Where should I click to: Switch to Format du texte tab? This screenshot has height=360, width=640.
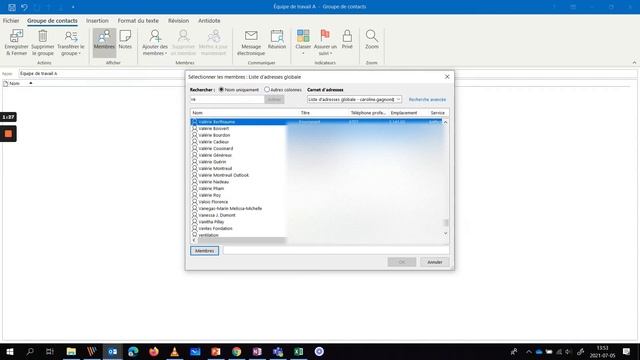coord(138,20)
